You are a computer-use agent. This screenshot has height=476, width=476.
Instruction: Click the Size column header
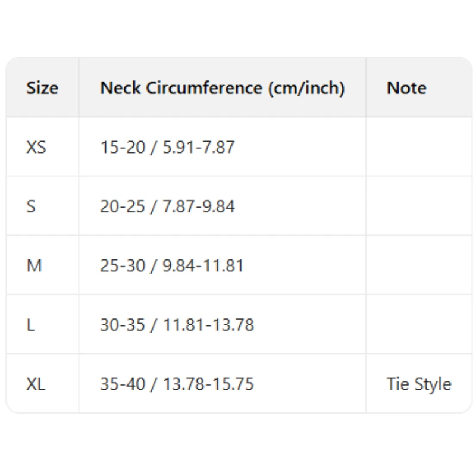coord(42,88)
